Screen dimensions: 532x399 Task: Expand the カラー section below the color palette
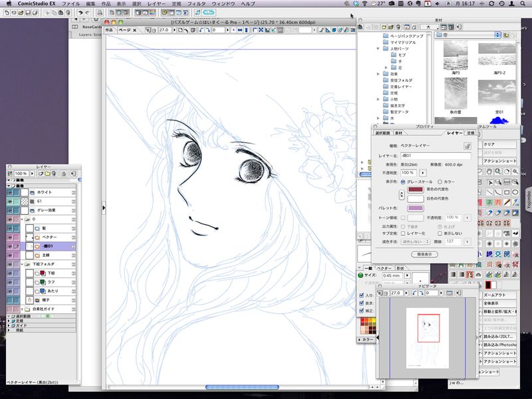360,339
